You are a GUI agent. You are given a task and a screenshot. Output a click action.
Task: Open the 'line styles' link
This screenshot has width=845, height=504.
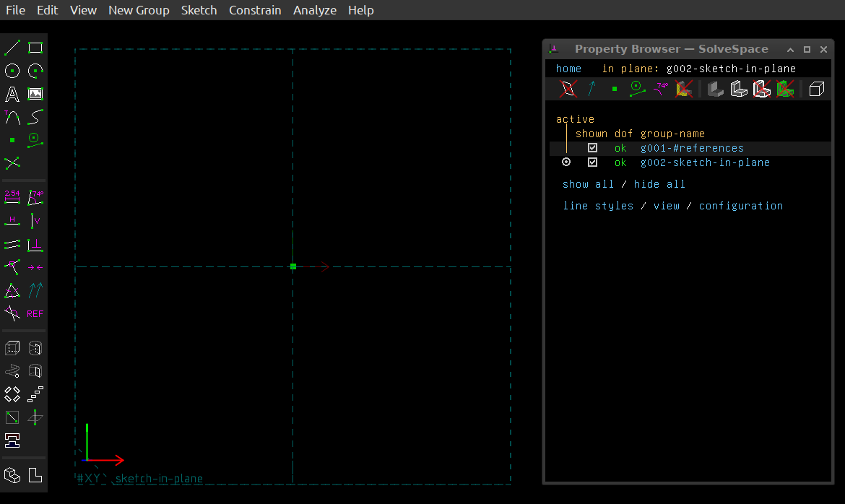[598, 206]
